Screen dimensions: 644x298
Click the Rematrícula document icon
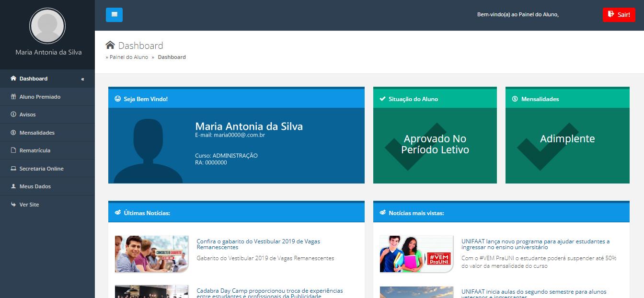coord(13,150)
